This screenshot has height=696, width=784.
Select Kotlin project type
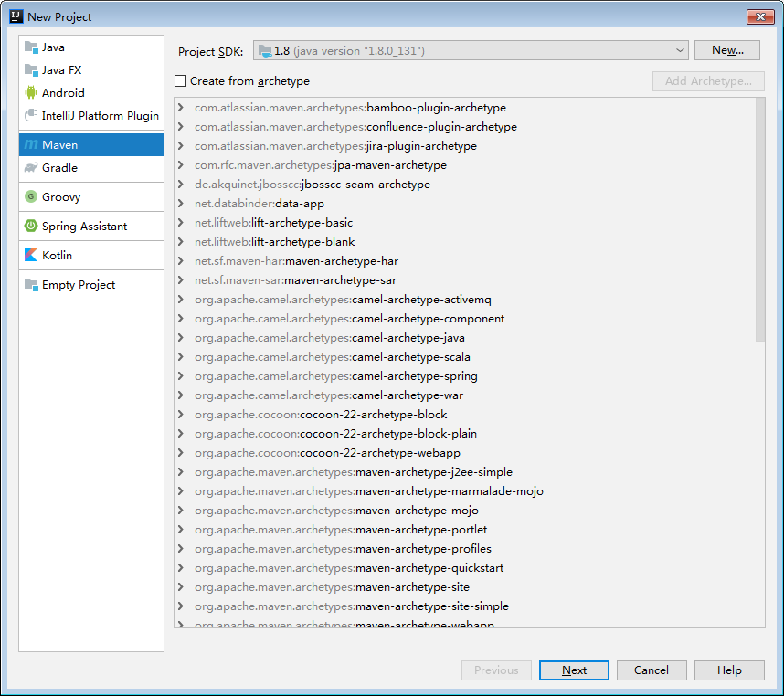click(x=91, y=256)
